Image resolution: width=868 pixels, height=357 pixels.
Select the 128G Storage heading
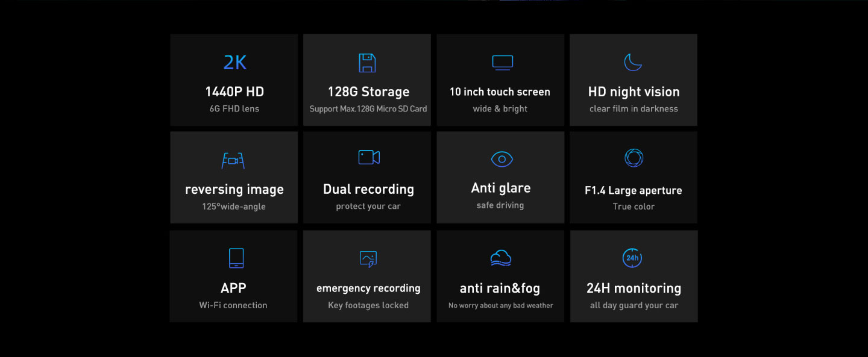(368, 92)
